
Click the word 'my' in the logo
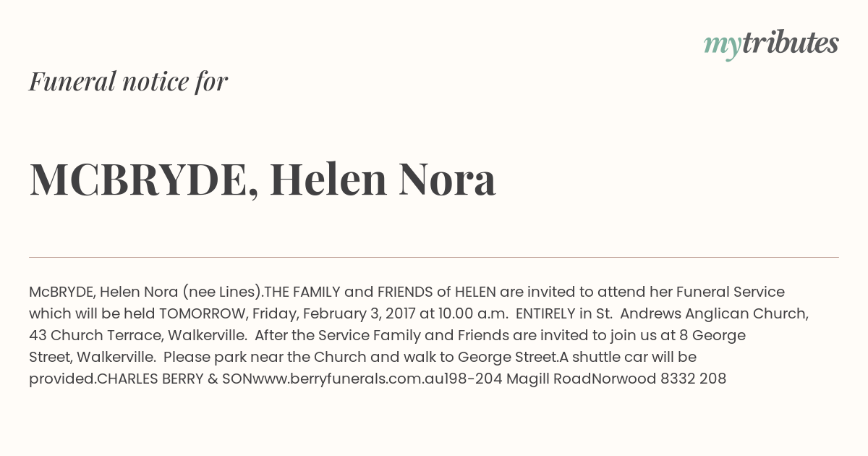[x=723, y=46]
